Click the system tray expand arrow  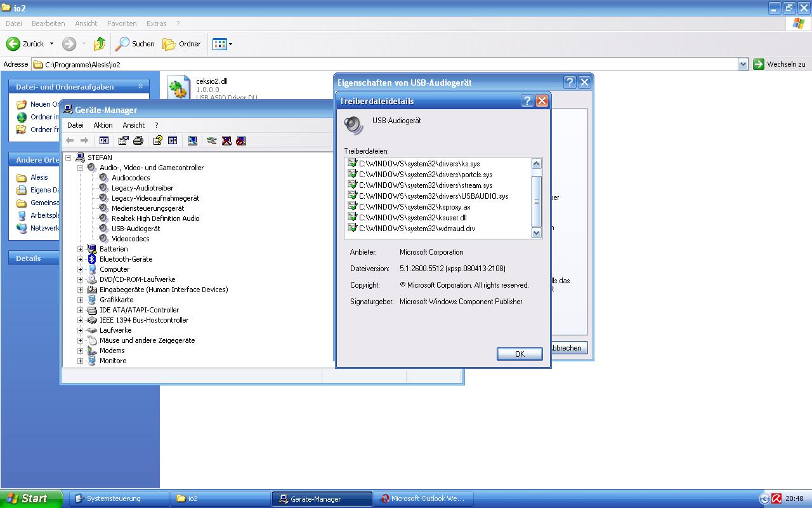(764, 498)
